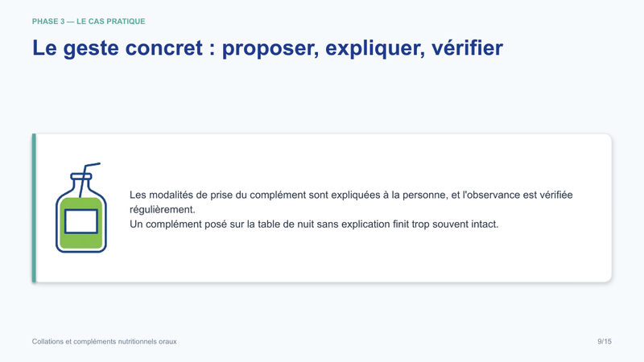Screen dimensions: 644x362
Task: Select the slide title 'Le geste concret'
Action: [118, 48]
